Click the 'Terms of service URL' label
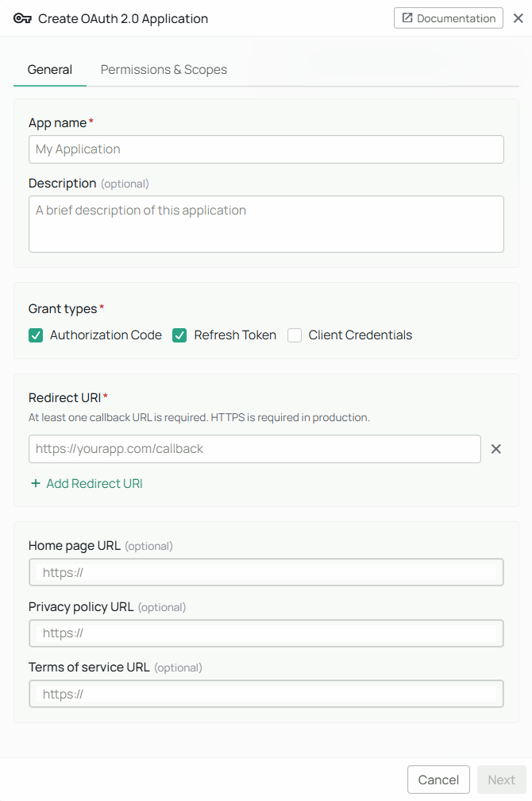Screen dimensions: 532x801 pyautogui.click(x=90, y=667)
